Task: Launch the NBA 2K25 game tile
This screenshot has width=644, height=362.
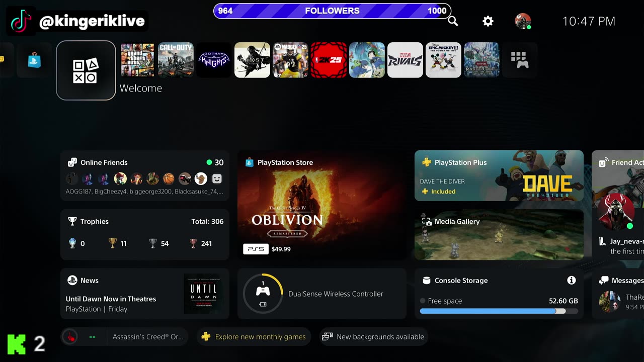Action: point(329,60)
